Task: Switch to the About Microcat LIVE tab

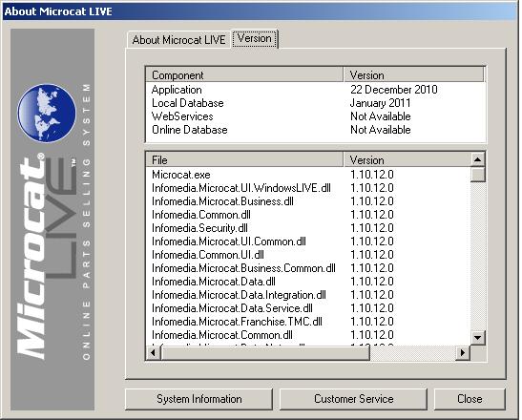Action: click(x=178, y=40)
